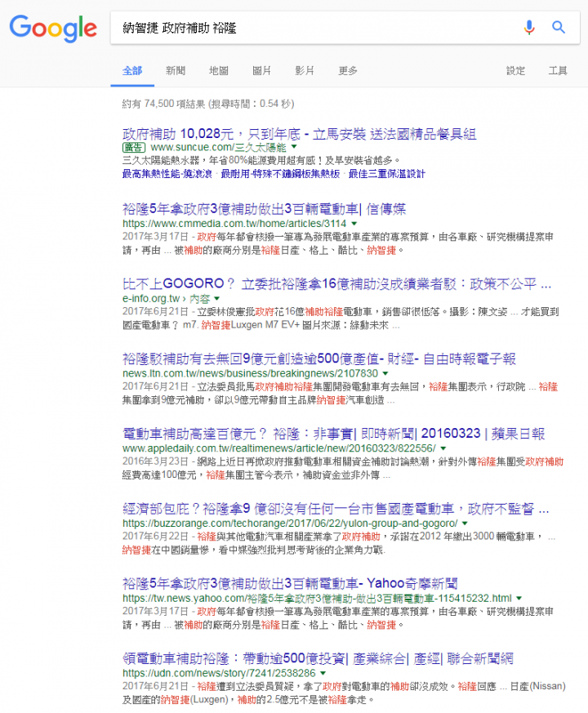Open sitelink 最高集熱性能-燒滾滾
Image resolution: width=588 pixels, height=713 pixels.
(167, 174)
